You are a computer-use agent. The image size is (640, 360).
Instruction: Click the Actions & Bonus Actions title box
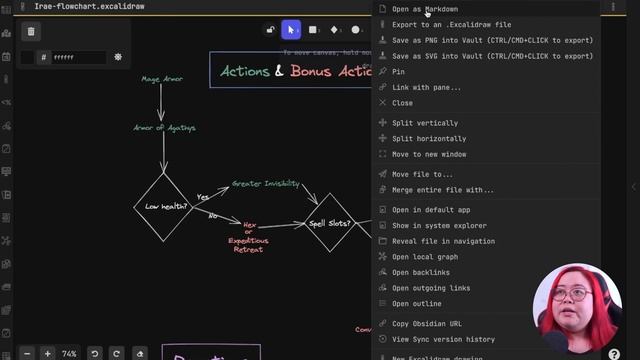click(291, 70)
